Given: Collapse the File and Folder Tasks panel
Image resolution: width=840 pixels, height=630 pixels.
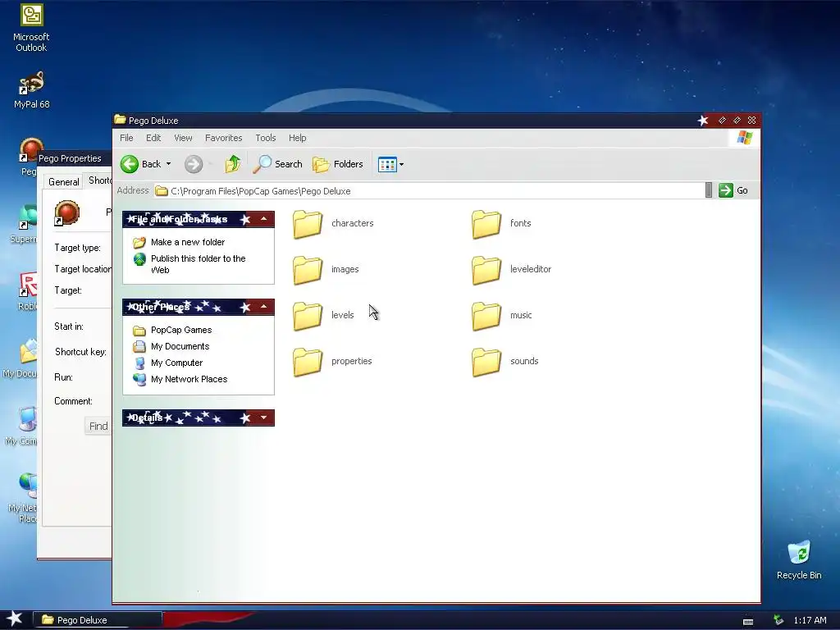Looking at the screenshot, I should tap(263, 218).
